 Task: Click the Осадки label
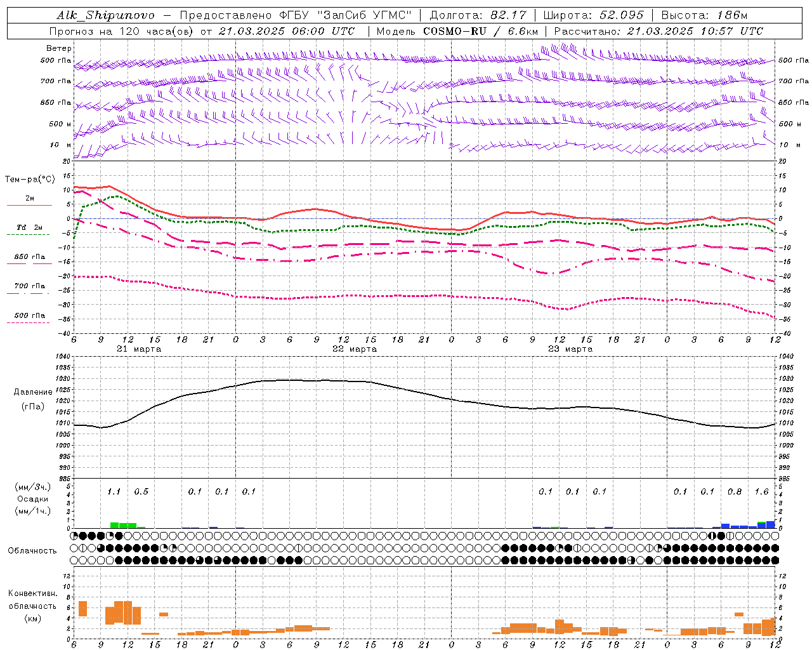(33, 499)
